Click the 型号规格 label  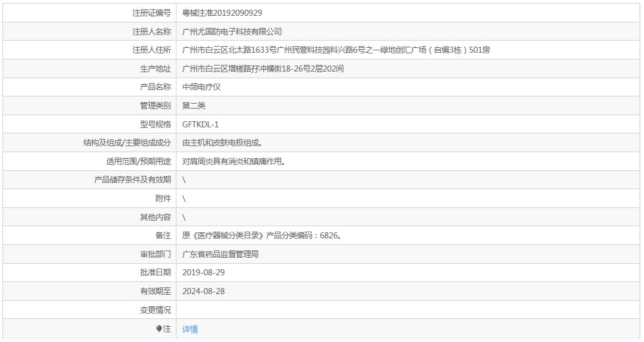click(155, 124)
